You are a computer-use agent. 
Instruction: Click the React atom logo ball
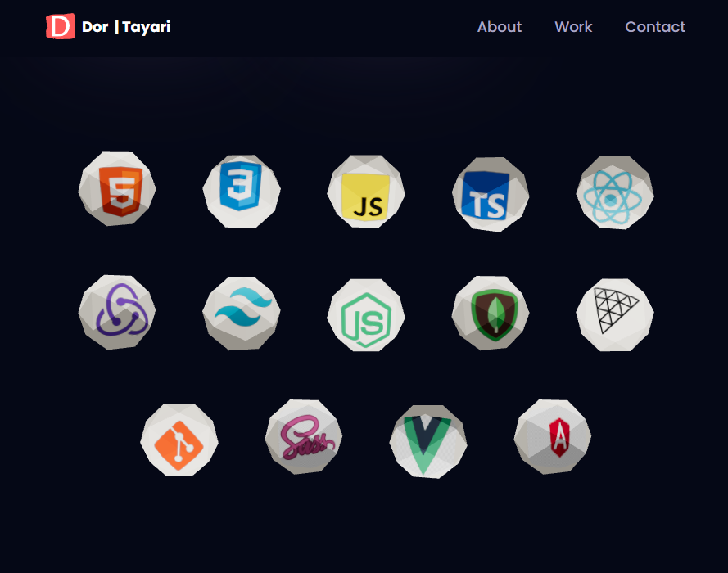615,192
